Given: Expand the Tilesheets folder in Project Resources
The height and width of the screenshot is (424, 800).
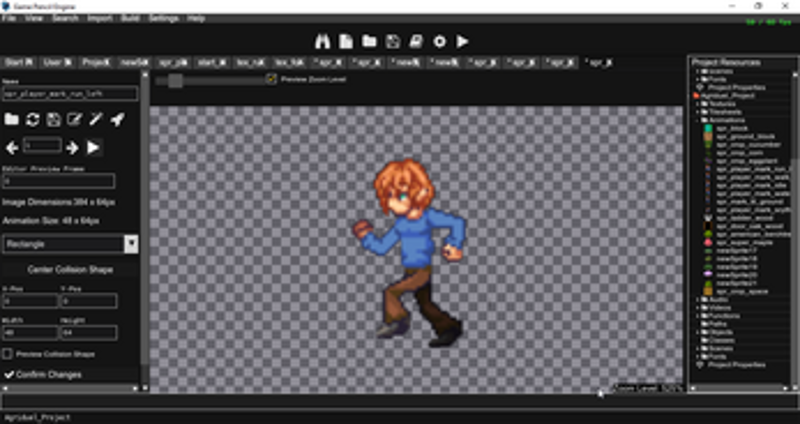Looking at the screenshot, I should pos(698,112).
